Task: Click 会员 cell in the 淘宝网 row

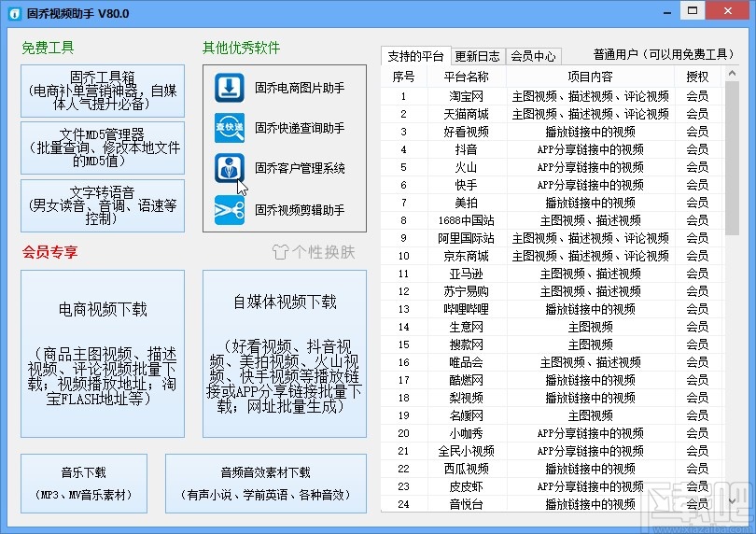Action: 697,96
